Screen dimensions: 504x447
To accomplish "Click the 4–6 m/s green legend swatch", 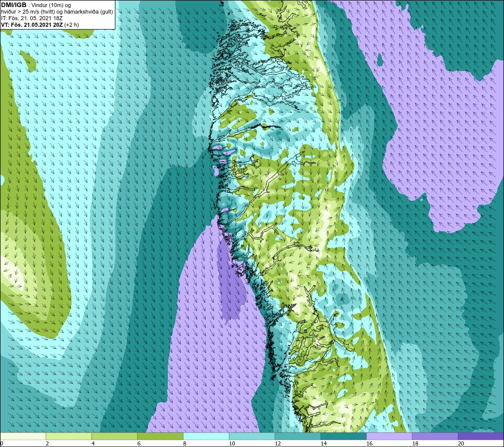I will pos(114,436).
